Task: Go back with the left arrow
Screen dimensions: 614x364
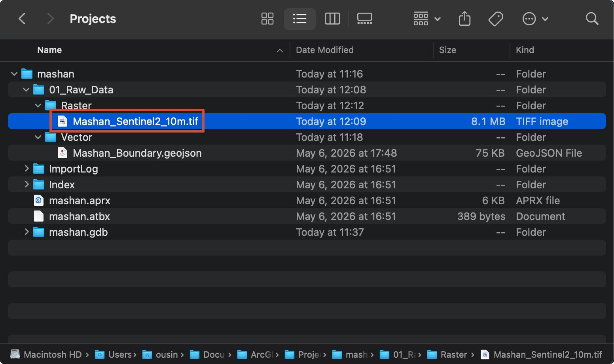Action: [x=22, y=19]
